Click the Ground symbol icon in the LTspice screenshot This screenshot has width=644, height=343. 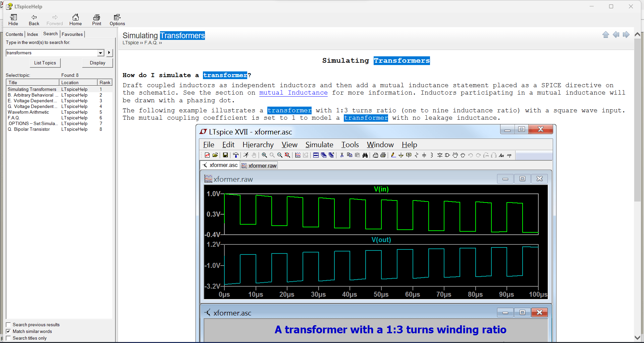pos(401,155)
